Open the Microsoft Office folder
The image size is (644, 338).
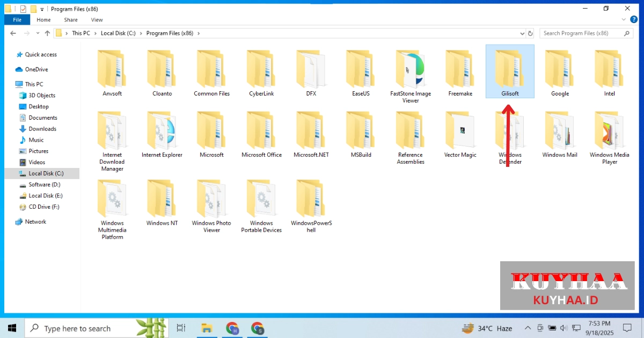click(x=262, y=135)
